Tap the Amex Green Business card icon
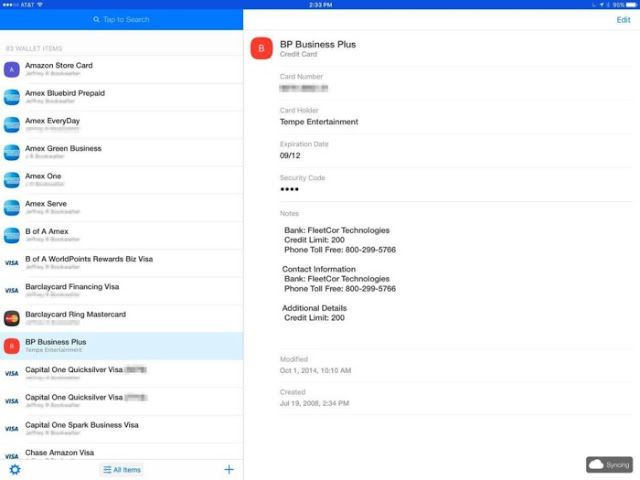 point(12,152)
